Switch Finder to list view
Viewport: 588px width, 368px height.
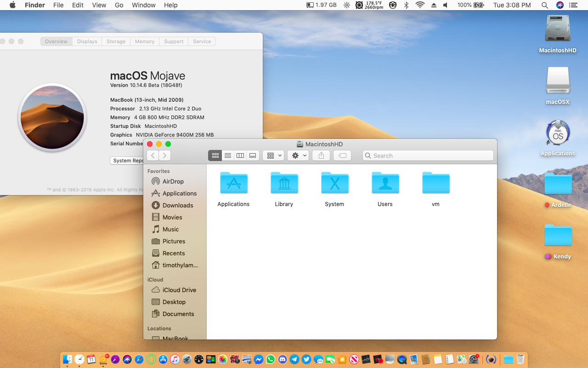click(x=227, y=155)
